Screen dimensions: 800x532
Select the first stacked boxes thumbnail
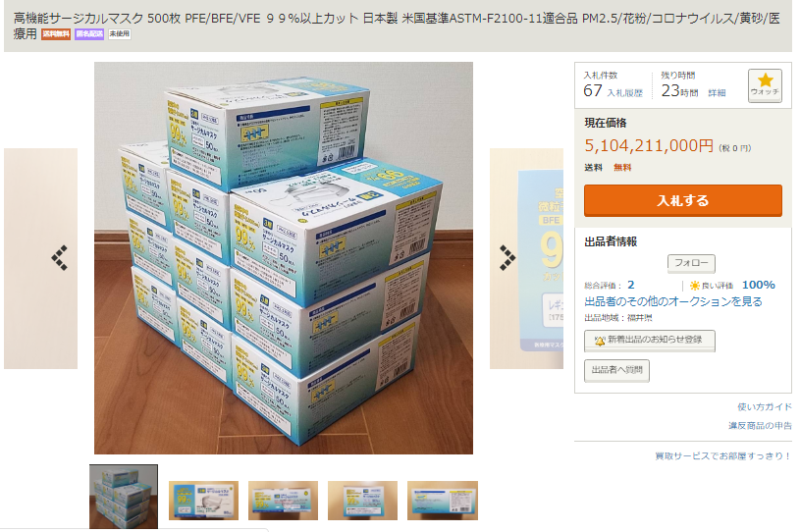point(124,497)
